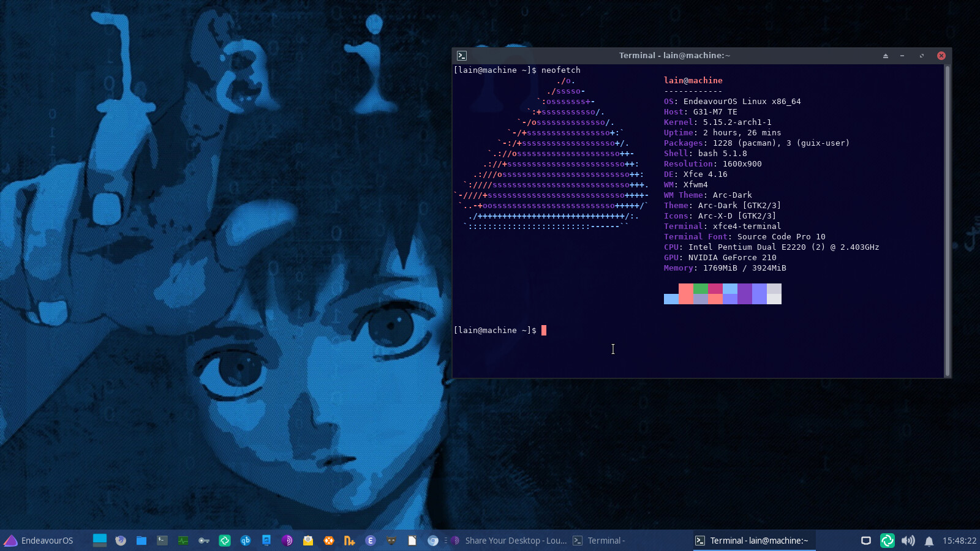Switch to Share Your Desktop browser window

click(x=508, y=541)
